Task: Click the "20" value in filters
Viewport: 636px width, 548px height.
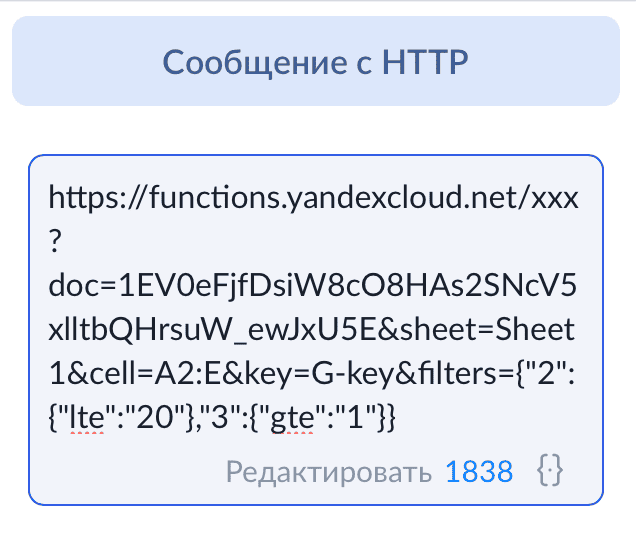Action: (x=156, y=417)
